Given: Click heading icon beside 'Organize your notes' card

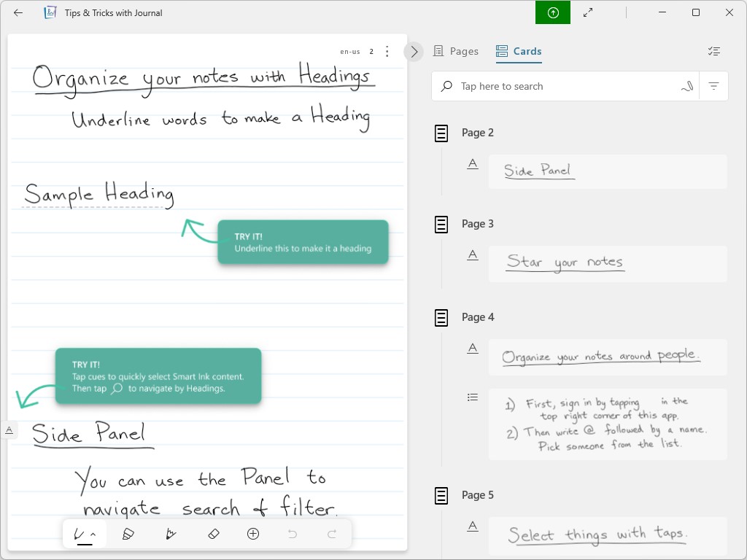Looking at the screenshot, I should pos(472,349).
